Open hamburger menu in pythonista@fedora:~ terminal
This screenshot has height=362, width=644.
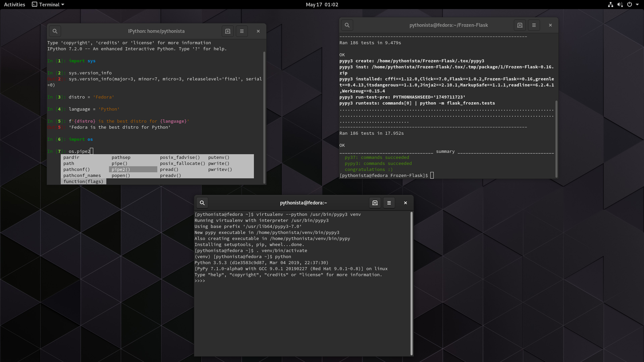(x=389, y=203)
